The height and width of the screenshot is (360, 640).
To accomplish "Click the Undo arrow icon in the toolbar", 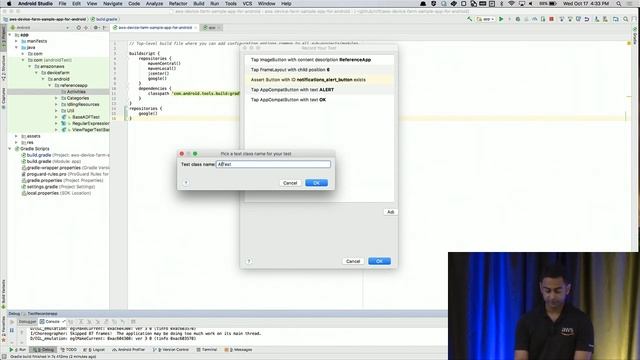I will coord(587,19).
